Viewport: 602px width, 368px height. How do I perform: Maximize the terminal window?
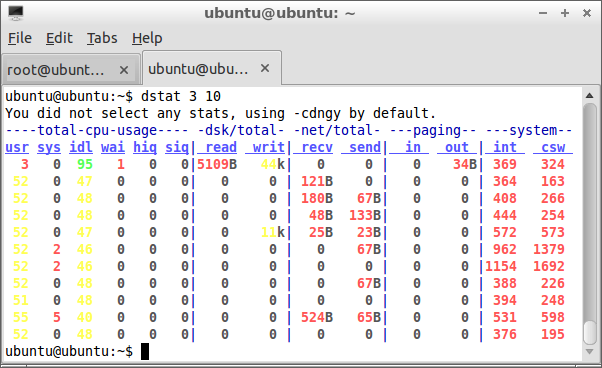click(x=565, y=13)
